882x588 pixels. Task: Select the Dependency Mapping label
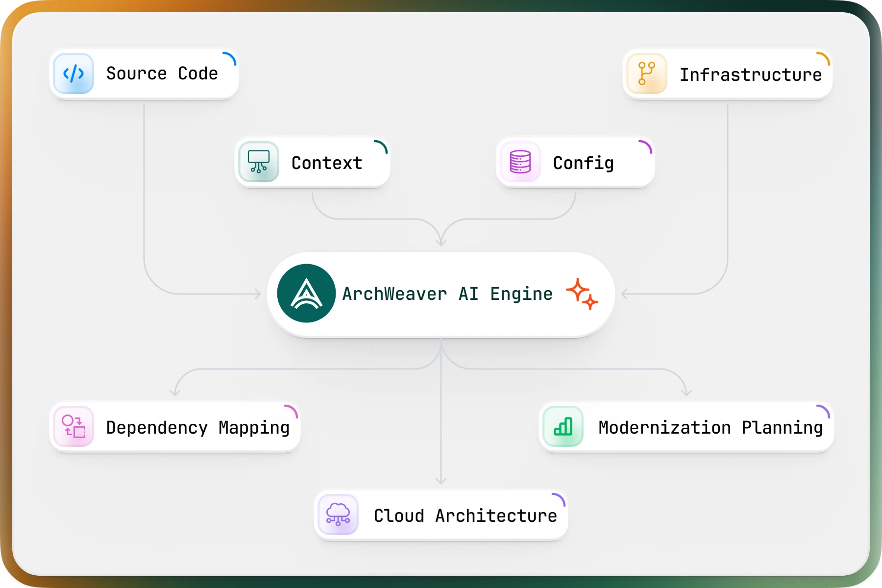(x=198, y=428)
